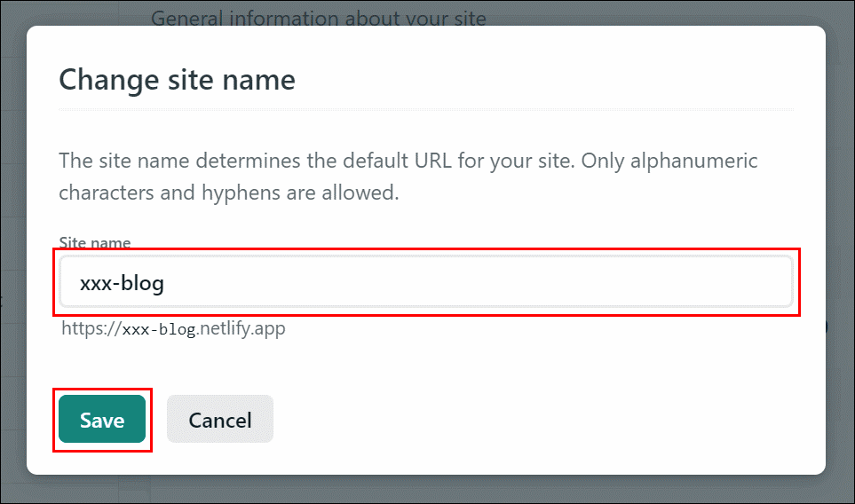Click the Site name field label
This screenshot has width=855, height=504.
pos(95,242)
